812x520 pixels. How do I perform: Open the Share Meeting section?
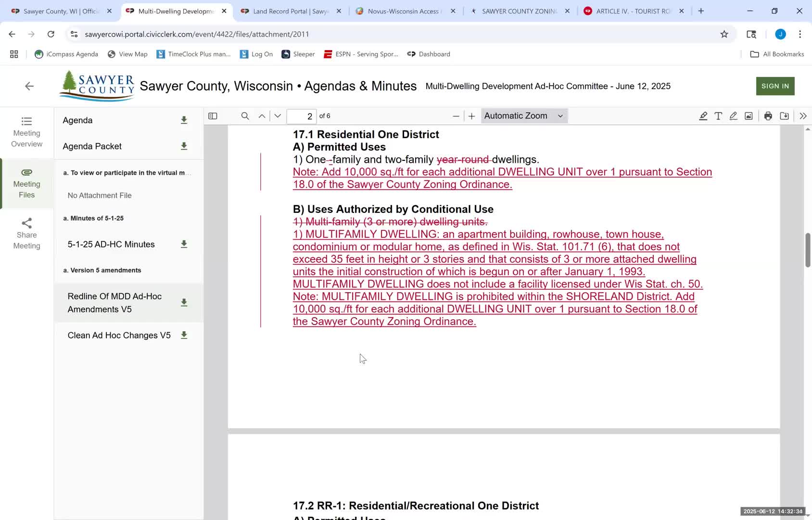pos(27,234)
